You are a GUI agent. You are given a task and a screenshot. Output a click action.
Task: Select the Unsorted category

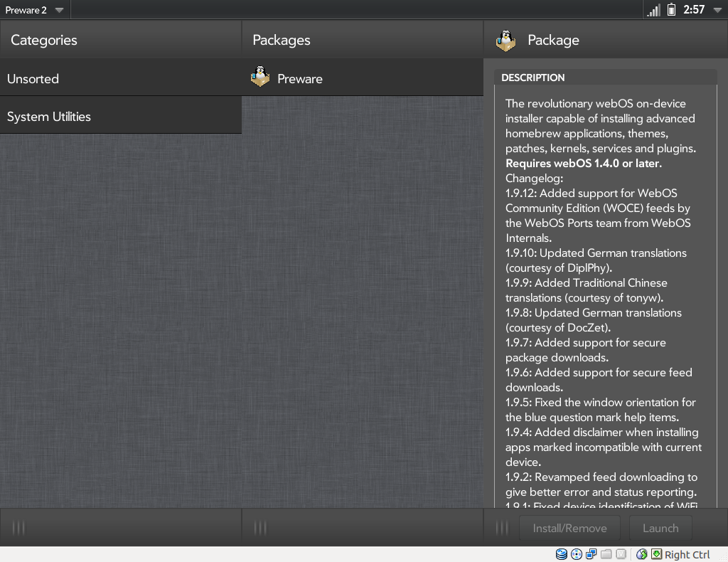pos(121,78)
